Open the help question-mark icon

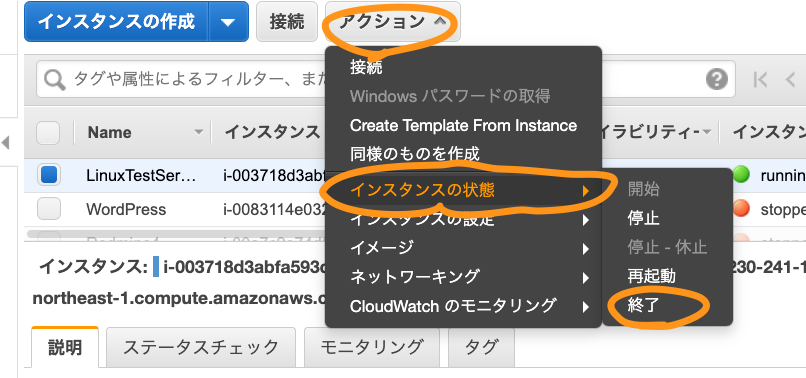point(717,80)
